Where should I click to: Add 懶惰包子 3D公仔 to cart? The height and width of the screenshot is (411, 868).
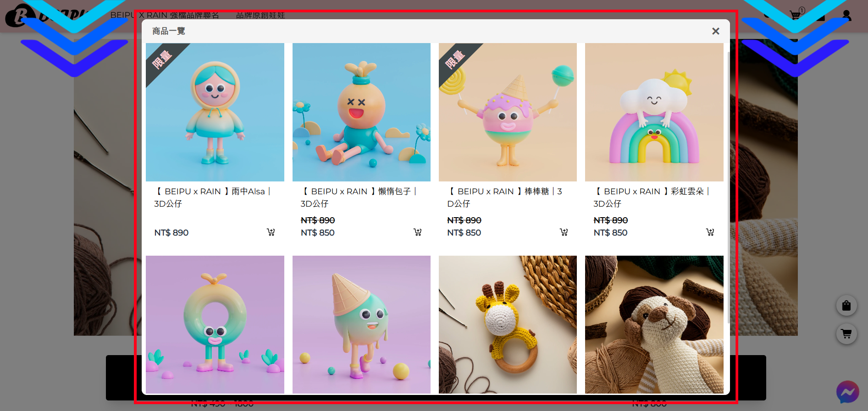pyautogui.click(x=417, y=232)
